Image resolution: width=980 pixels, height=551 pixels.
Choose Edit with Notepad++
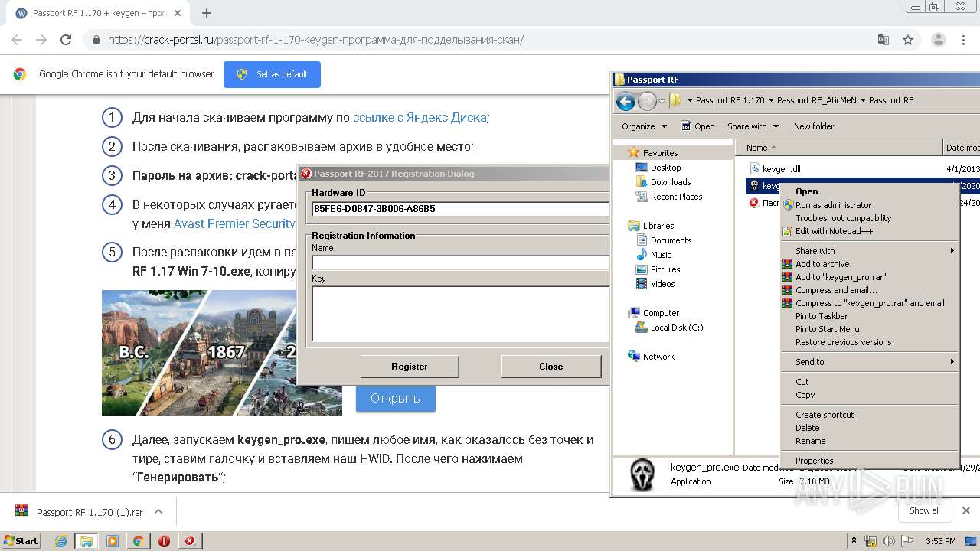pyautogui.click(x=869, y=231)
